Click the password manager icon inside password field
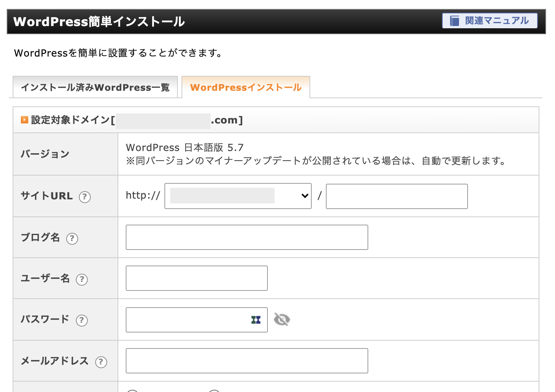The width and height of the screenshot is (555, 392). (x=256, y=320)
